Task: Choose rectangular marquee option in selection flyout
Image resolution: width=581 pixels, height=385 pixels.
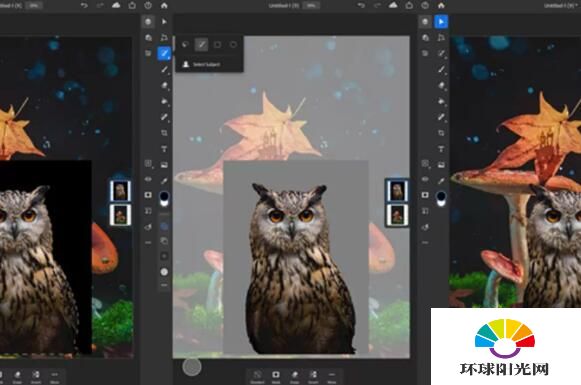Action: (x=218, y=45)
